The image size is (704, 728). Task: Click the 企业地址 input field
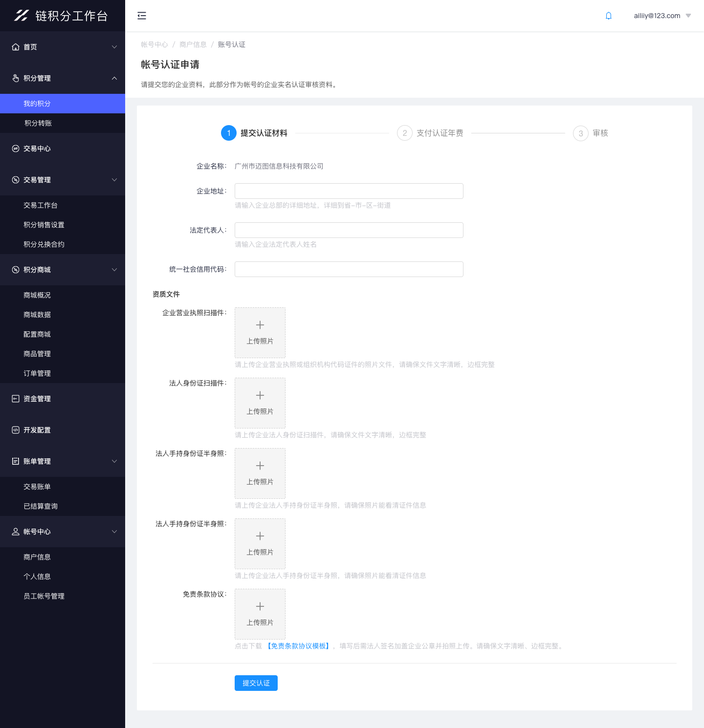(x=349, y=191)
